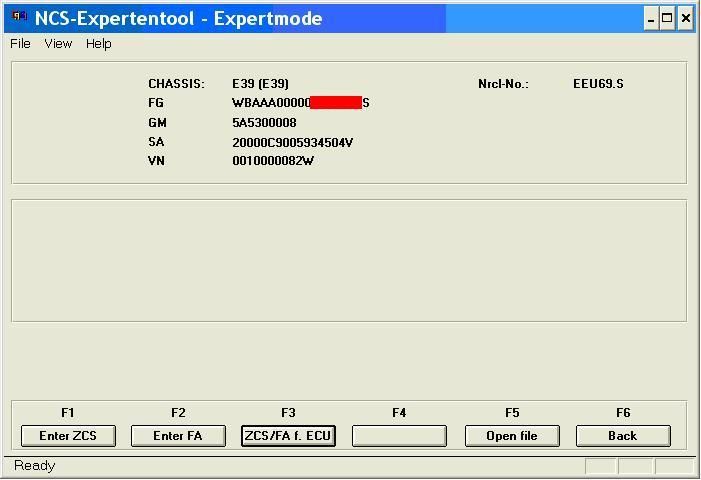Click the Nrcl-No. value EEU69.S
This screenshot has width=701, height=480.
point(598,84)
